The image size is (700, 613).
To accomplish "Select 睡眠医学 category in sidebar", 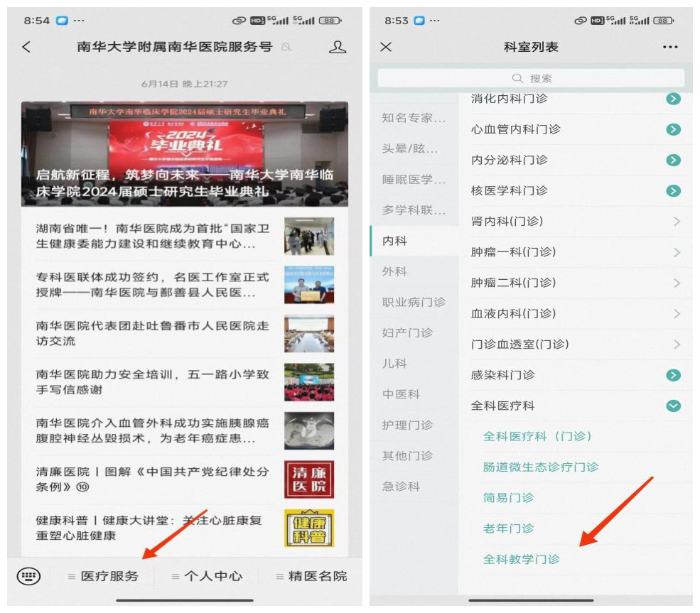I will [x=414, y=179].
